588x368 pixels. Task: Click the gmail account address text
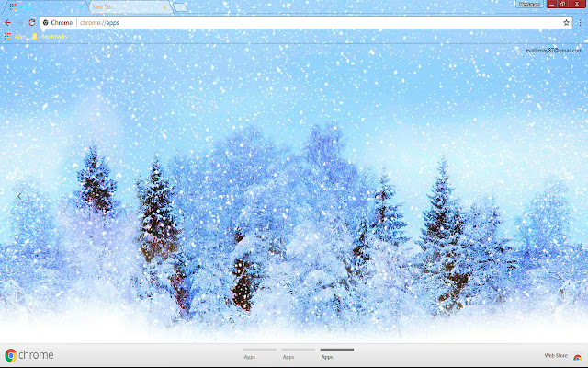[554, 51]
